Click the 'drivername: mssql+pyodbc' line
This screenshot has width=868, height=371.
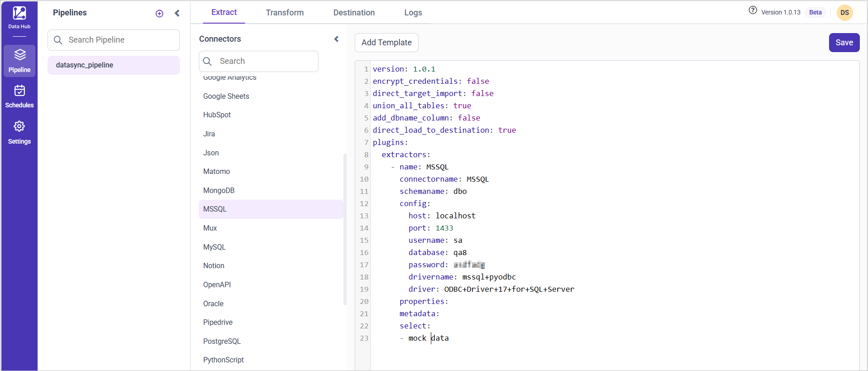point(462,277)
